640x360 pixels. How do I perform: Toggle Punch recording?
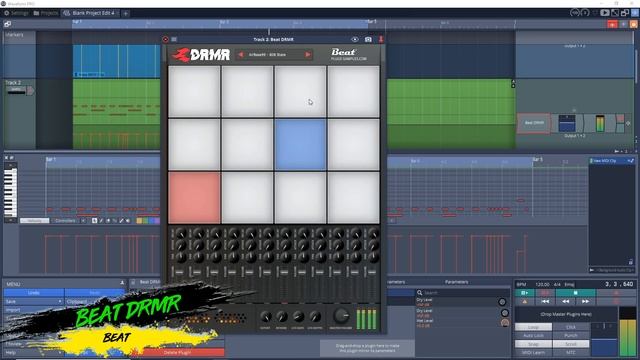pos(571,336)
